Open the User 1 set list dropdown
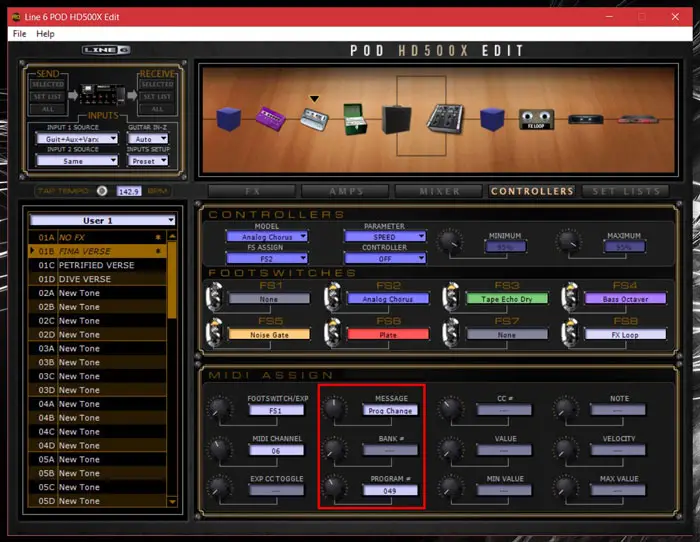Screen dimensions: 700x542 coord(102,220)
